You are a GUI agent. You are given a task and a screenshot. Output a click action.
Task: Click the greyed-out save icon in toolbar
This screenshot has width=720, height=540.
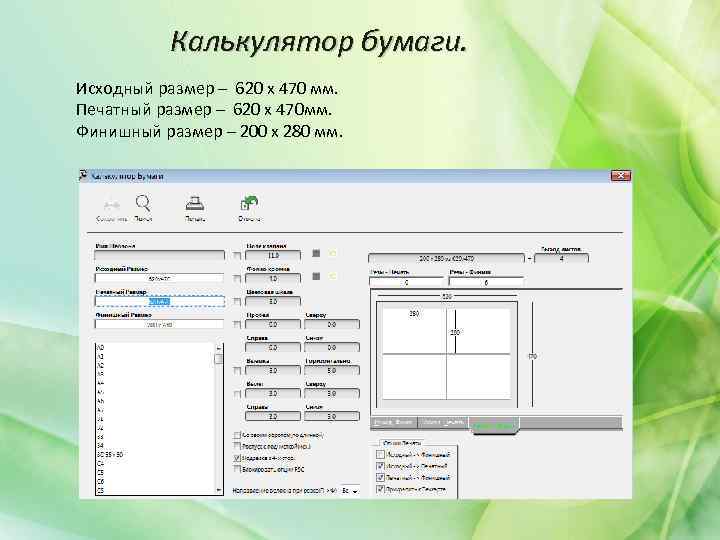click(x=111, y=205)
